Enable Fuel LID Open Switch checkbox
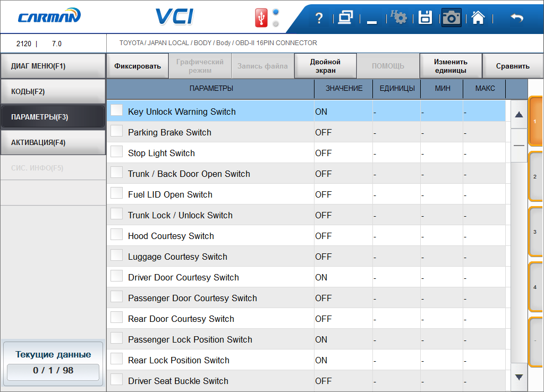 coord(116,193)
